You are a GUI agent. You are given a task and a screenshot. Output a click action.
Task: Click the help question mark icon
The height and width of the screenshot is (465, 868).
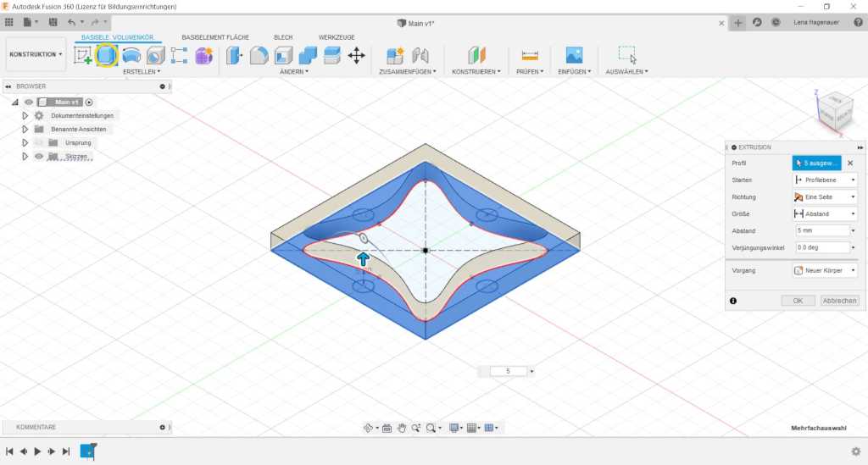(858, 22)
